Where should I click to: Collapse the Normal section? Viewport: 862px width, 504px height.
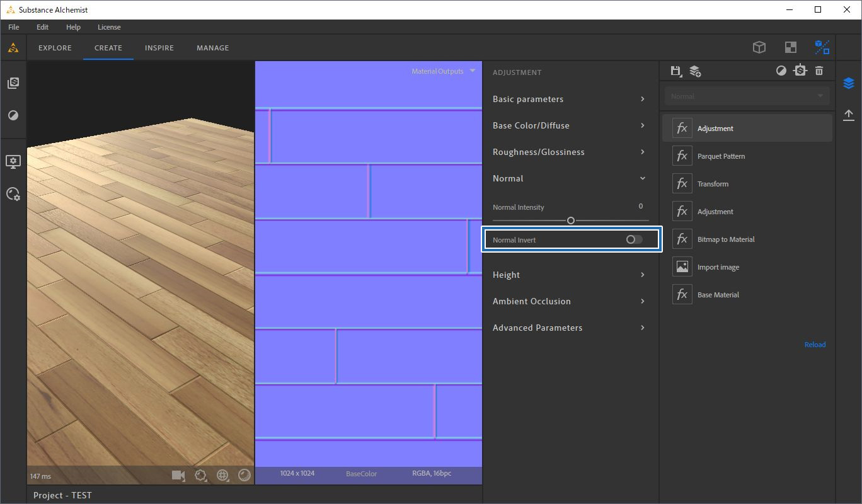coord(570,178)
